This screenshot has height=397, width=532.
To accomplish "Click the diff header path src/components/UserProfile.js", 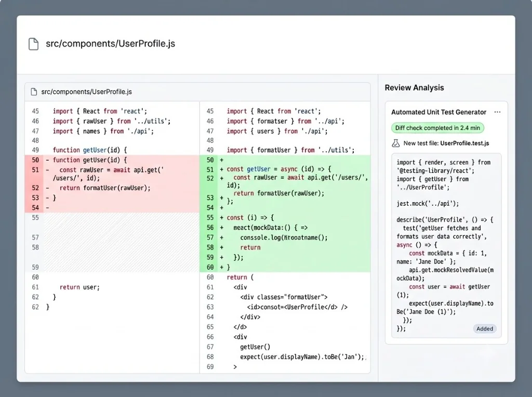I will 87,92.
